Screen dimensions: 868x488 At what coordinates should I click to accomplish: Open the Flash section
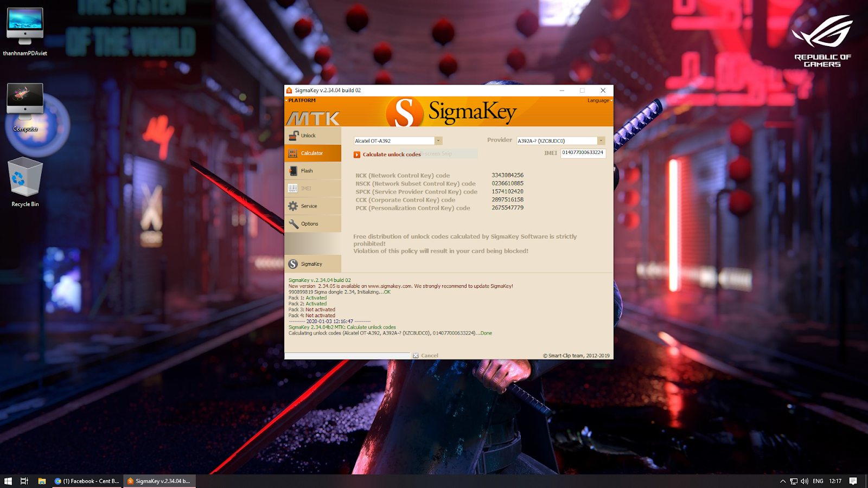coord(313,171)
